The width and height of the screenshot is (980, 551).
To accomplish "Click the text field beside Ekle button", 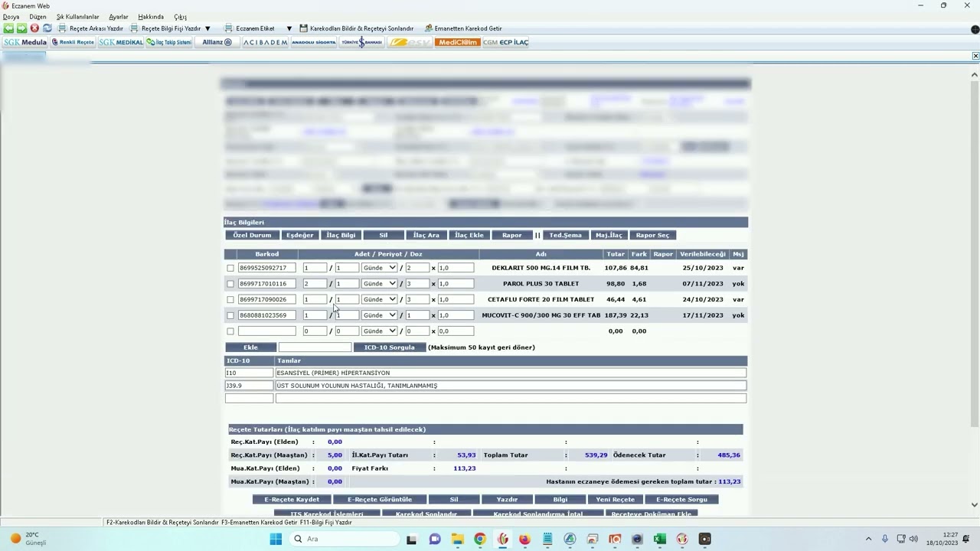I will [x=315, y=347].
